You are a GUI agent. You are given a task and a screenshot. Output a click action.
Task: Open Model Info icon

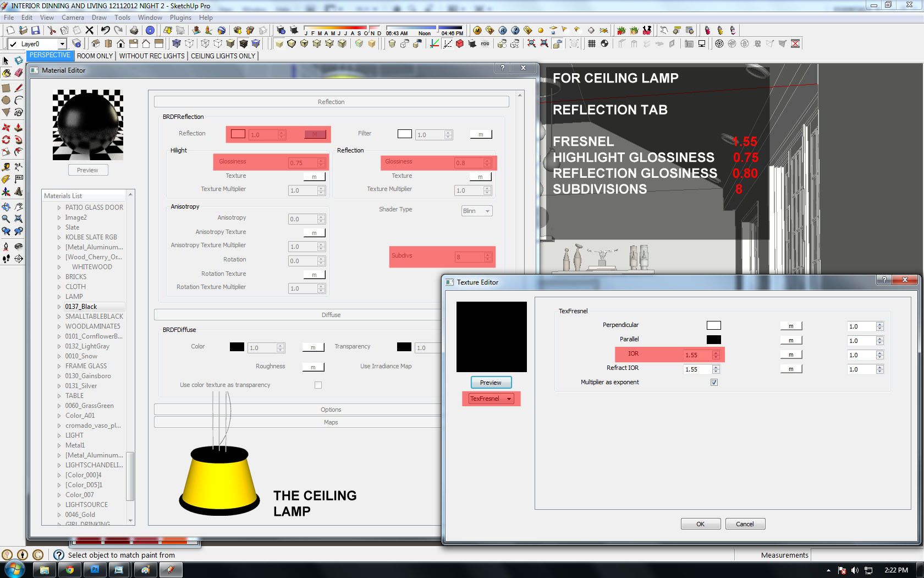(x=150, y=30)
